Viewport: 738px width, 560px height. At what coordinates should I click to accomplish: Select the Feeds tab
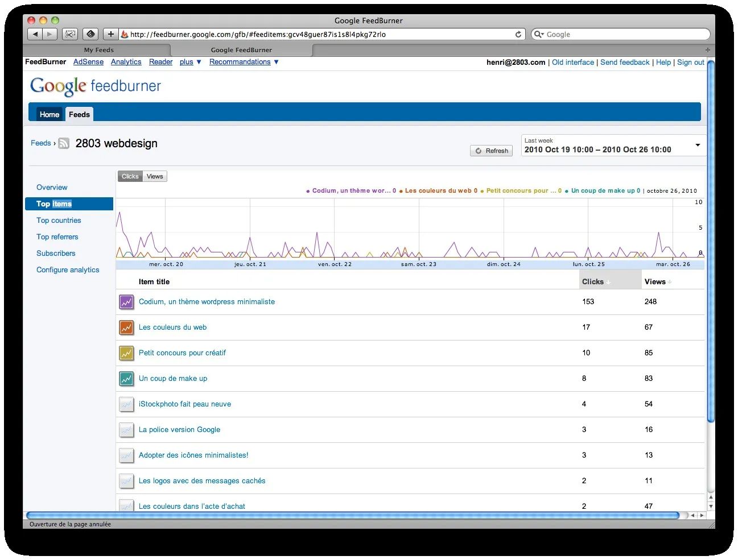click(x=79, y=114)
